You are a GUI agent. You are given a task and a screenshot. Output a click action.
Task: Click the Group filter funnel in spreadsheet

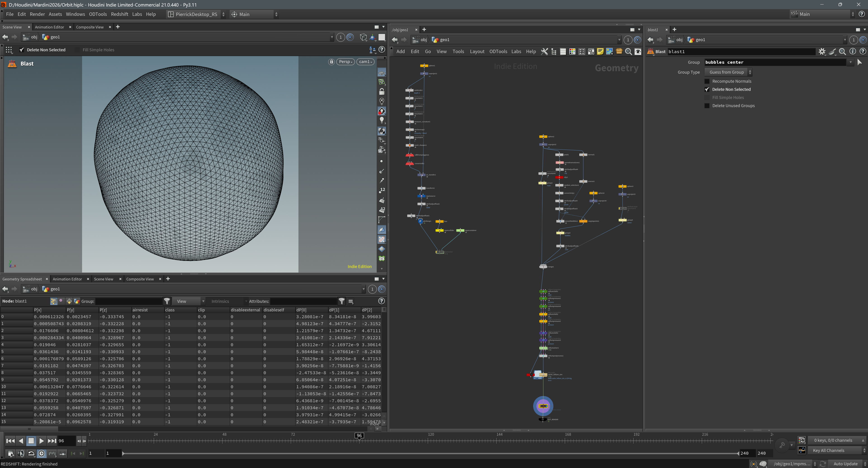167,301
